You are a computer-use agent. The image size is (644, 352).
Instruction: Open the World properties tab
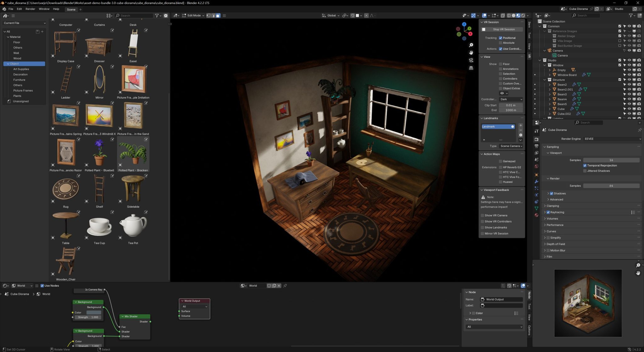click(x=536, y=166)
